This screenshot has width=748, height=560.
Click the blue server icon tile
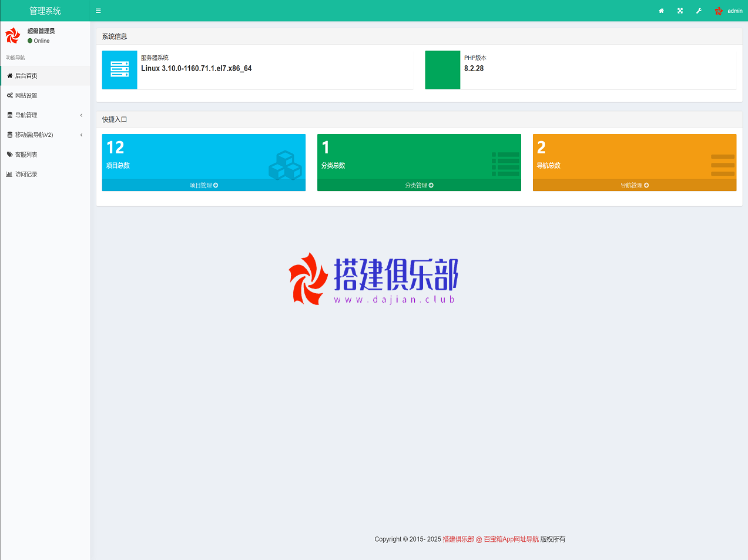click(120, 70)
